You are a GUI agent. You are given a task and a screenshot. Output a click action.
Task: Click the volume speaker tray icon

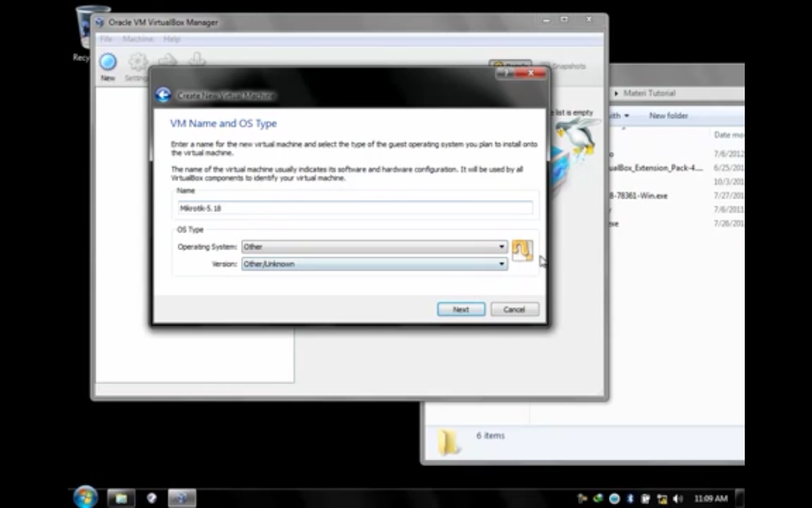678,498
